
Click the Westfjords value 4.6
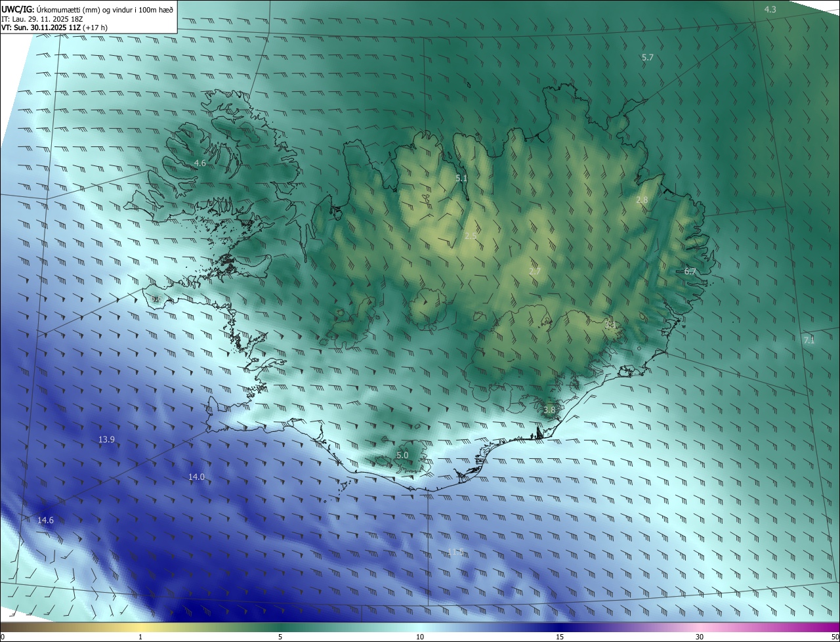pos(200,163)
